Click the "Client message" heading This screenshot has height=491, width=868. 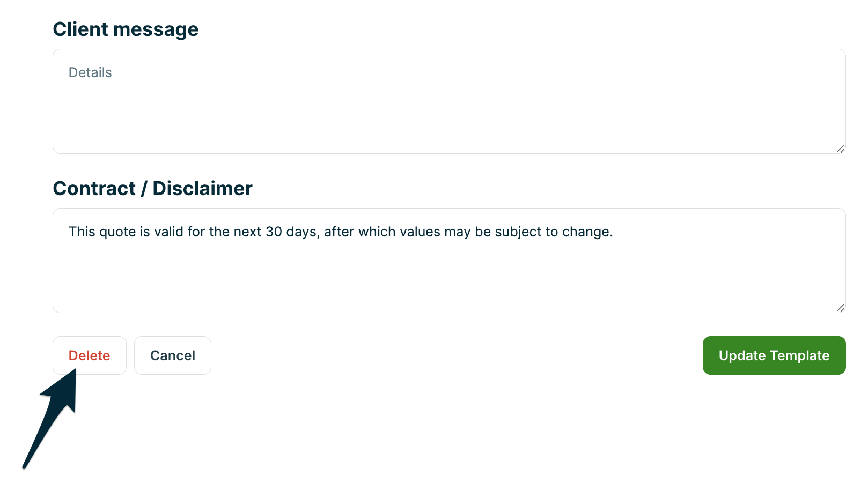[126, 29]
